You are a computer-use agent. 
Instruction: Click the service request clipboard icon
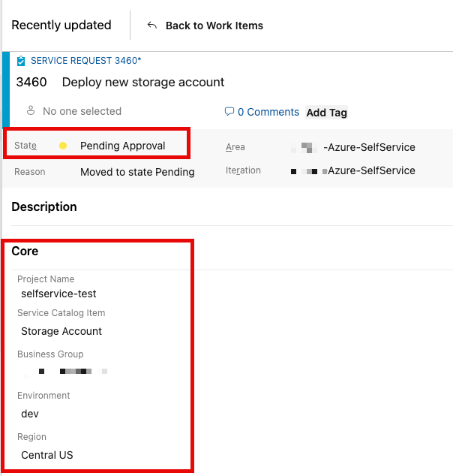pos(21,61)
